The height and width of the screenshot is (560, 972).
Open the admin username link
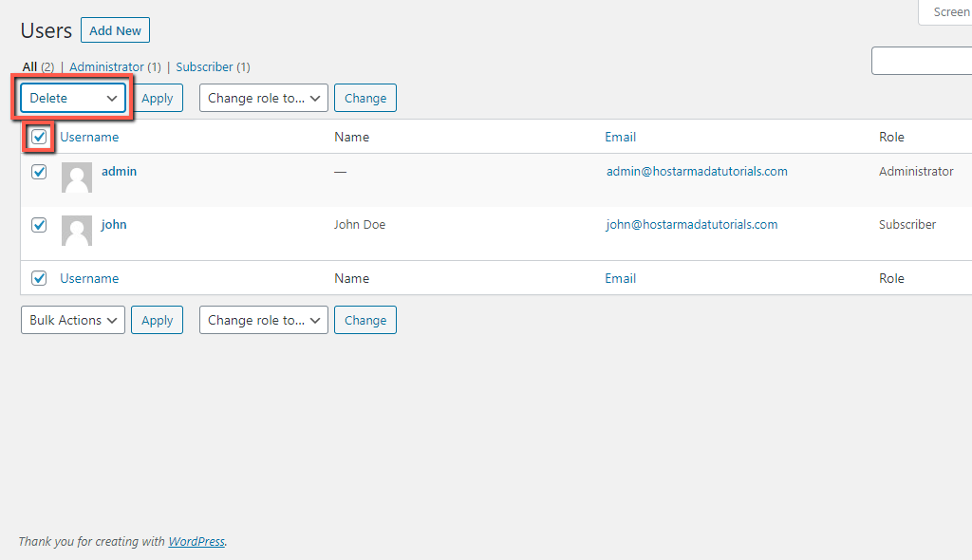pyautogui.click(x=119, y=171)
